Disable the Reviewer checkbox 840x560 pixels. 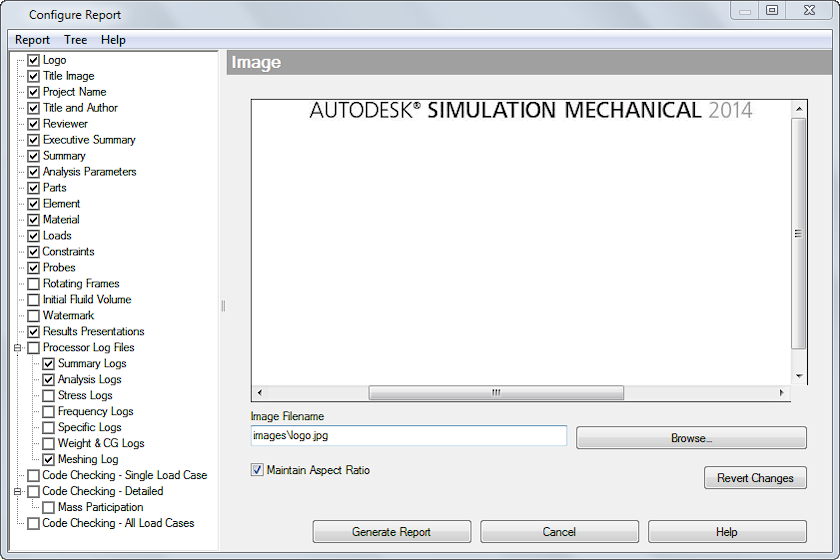click(x=33, y=124)
